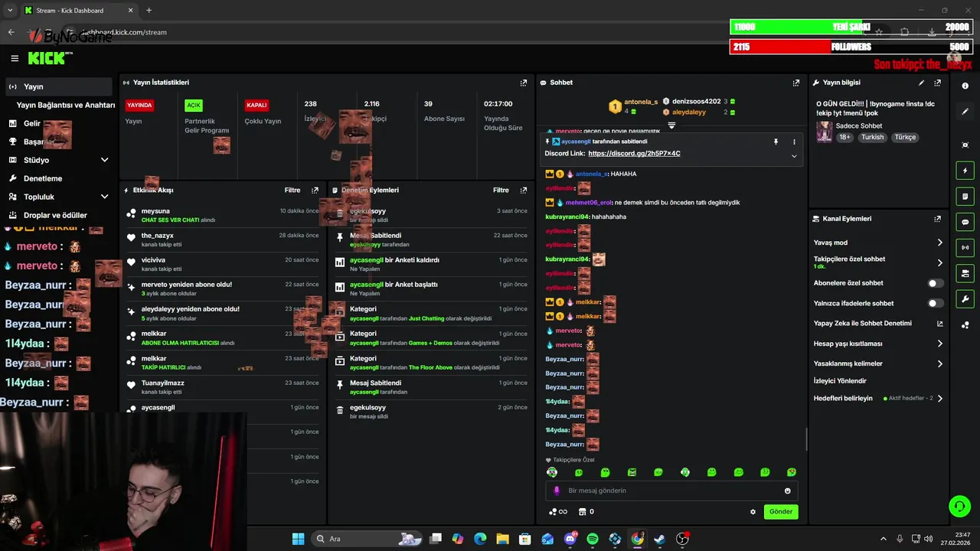The height and width of the screenshot is (551, 980).
Task: Open Steam from the taskbar
Action: 659,539
